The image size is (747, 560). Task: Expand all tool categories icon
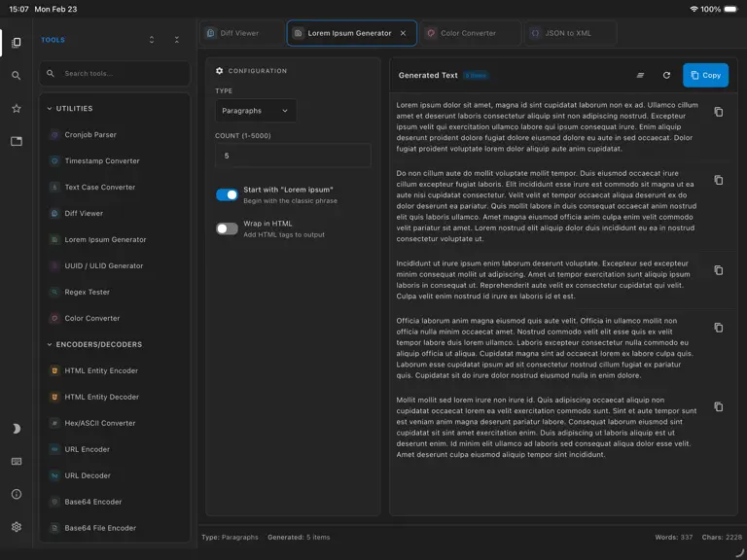(x=152, y=40)
